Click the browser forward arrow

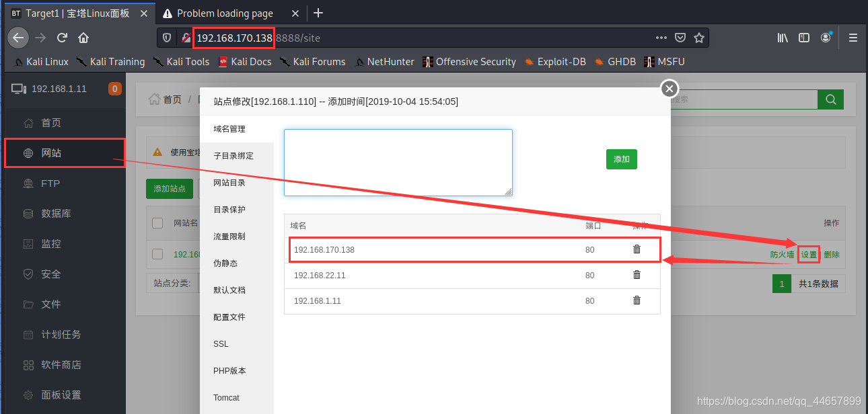(x=40, y=38)
